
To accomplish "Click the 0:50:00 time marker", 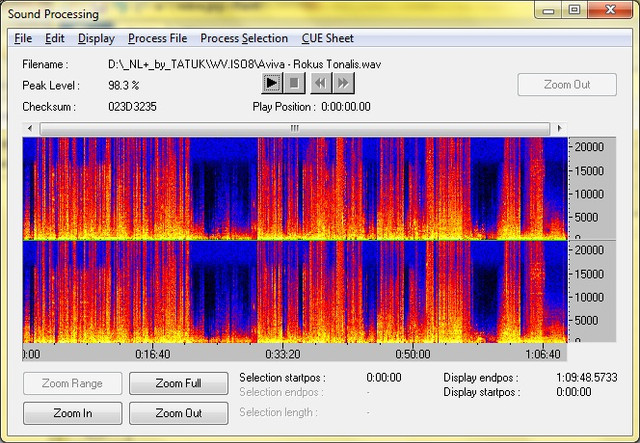I will tap(413, 354).
